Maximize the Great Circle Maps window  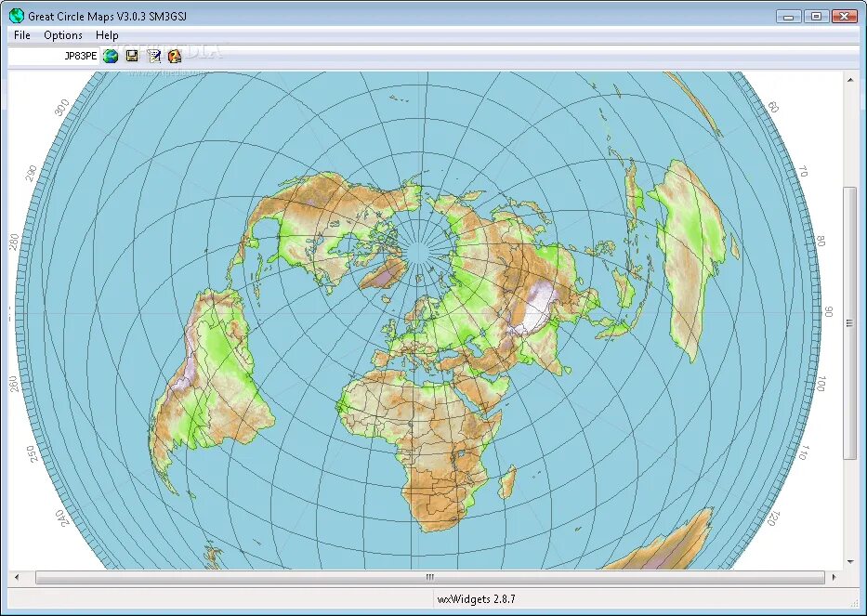(x=816, y=17)
